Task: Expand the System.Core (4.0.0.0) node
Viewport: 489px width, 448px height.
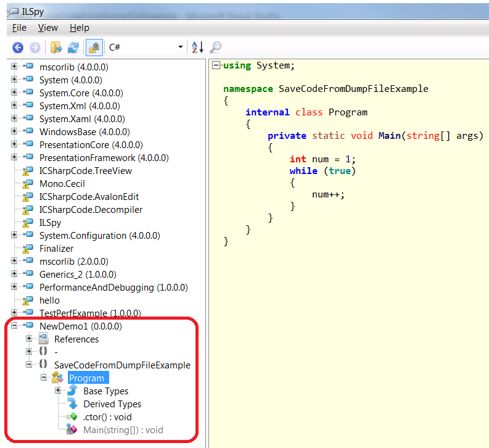Action: pyautogui.click(x=14, y=92)
